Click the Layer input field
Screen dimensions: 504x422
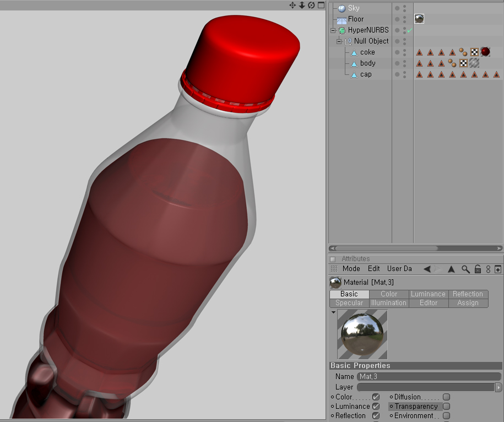pyautogui.click(x=426, y=387)
